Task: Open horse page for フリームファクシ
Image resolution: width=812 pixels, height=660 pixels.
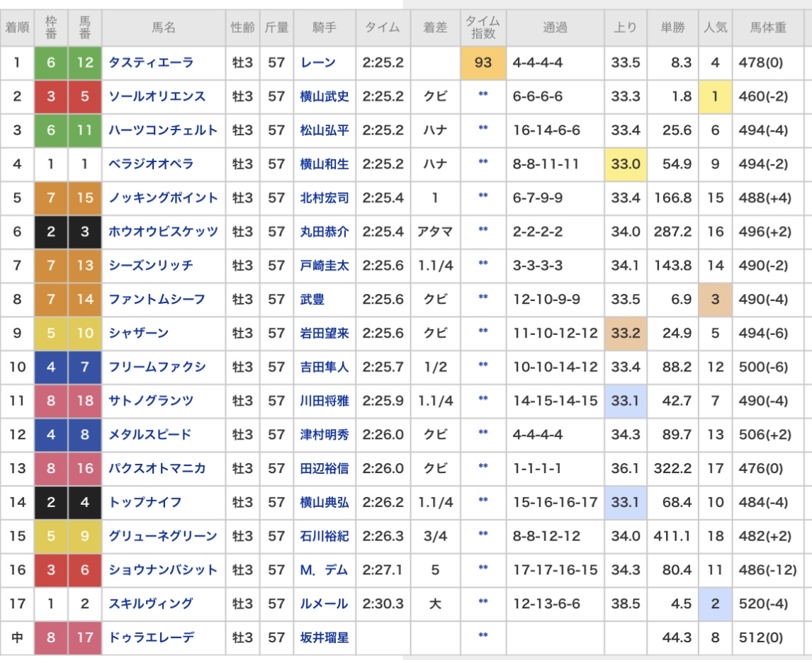Action: point(157,367)
